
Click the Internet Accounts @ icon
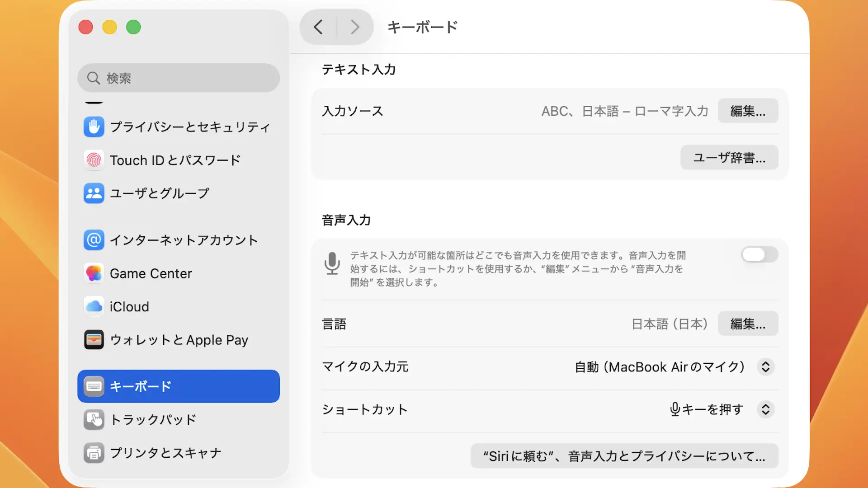point(94,240)
